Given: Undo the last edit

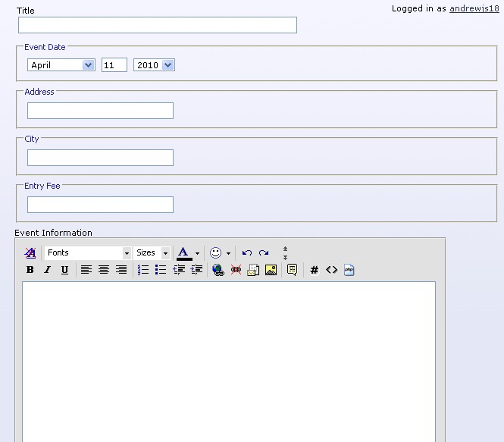Looking at the screenshot, I should (x=247, y=253).
